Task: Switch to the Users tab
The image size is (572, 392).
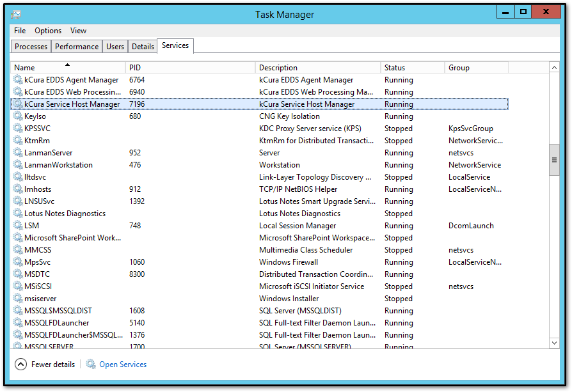Action: point(115,47)
